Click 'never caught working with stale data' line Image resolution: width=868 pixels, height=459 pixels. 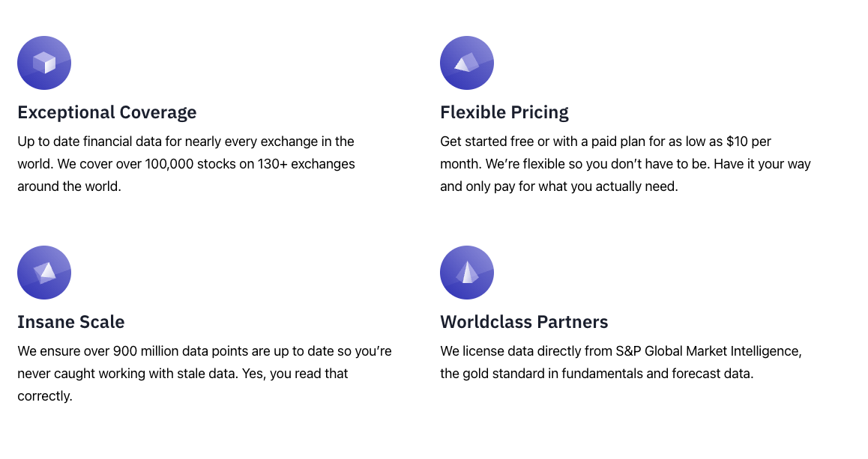[x=183, y=374]
